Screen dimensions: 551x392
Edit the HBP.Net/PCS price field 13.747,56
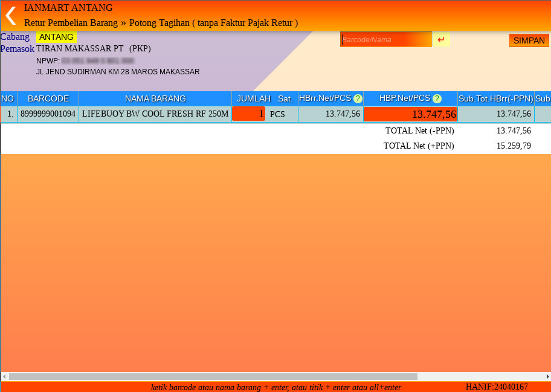coord(410,114)
